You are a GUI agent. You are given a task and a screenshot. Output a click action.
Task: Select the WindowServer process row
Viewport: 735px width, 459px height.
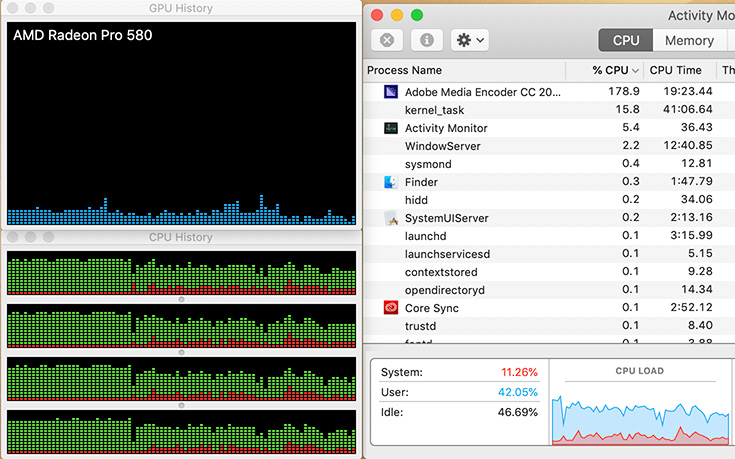click(x=549, y=146)
